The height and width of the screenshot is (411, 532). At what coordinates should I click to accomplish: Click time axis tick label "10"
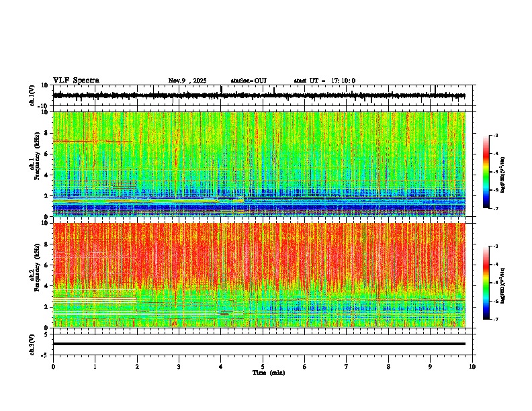coord(472,367)
